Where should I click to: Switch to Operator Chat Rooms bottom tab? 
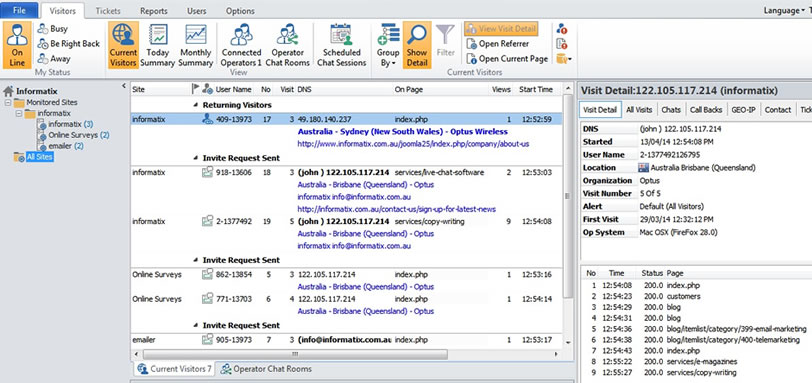click(x=266, y=369)
